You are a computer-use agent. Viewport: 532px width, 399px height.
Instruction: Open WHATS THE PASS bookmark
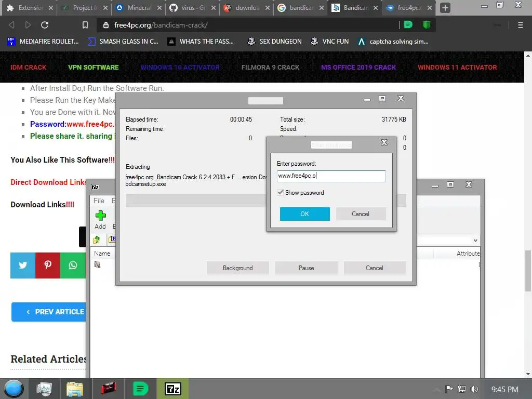(201, 42)
